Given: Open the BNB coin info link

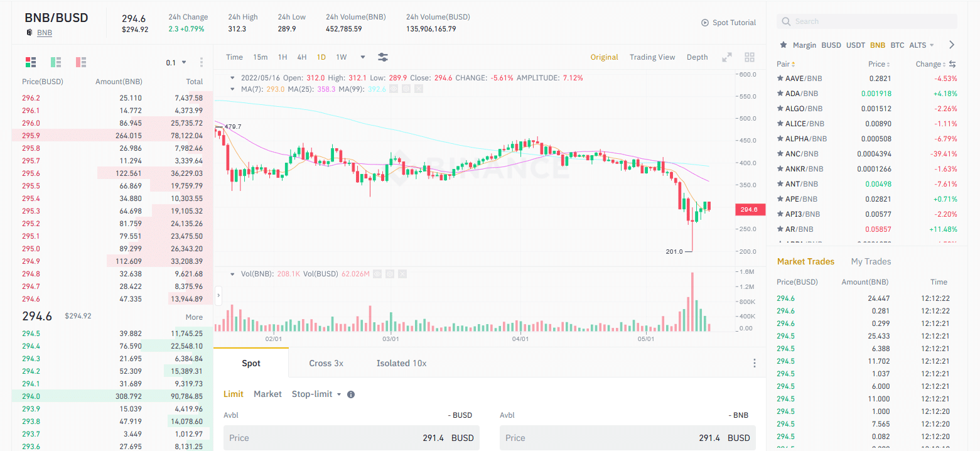Looking at the screenshot, I should (x=45, y=33).
